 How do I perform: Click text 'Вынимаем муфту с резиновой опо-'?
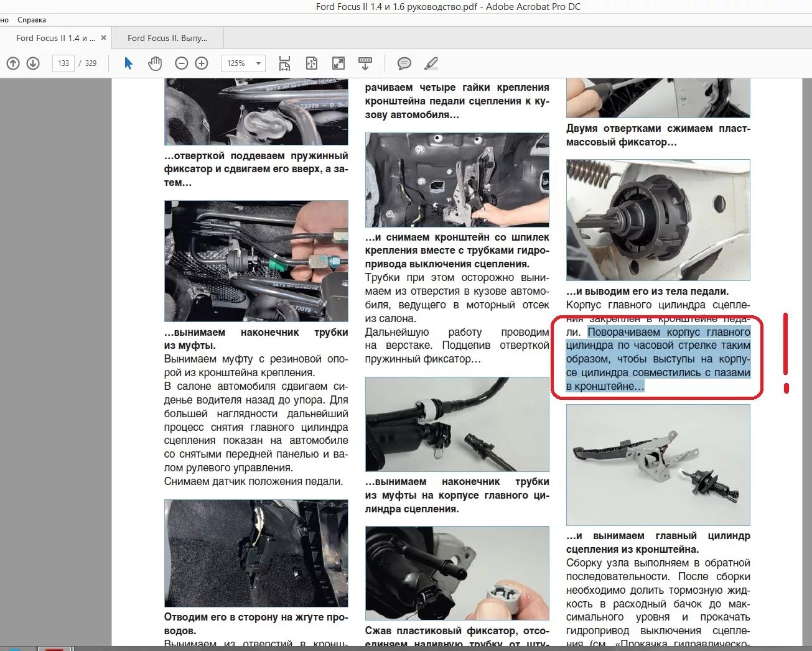pos(256,359)
